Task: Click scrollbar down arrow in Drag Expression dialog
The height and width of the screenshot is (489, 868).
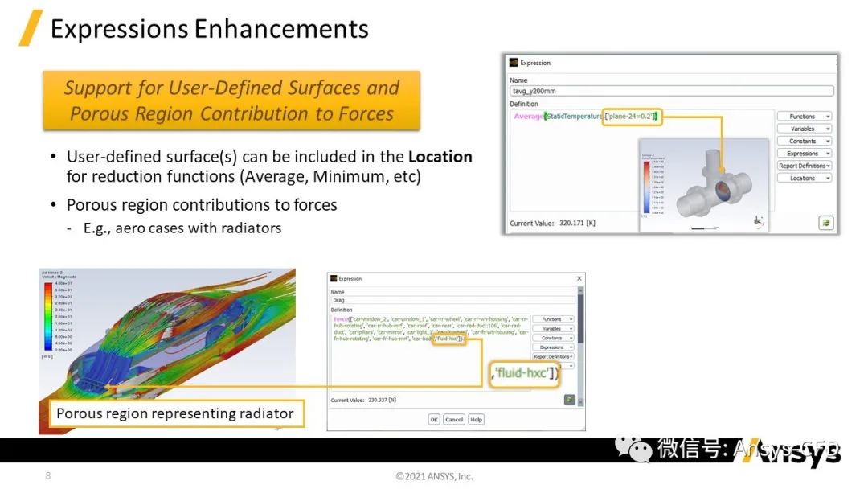Action: 581,403
